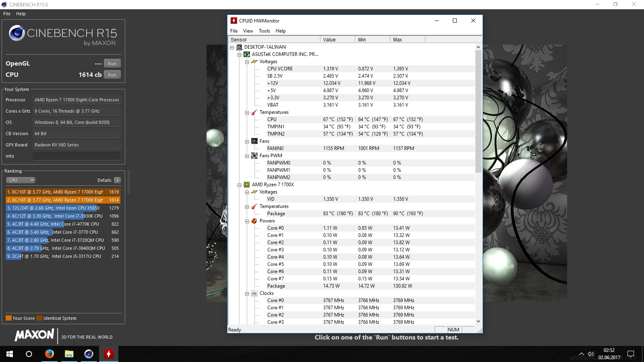
Task: Select the Intel Core i7-4770K ranking entry
Action: coord(63,224)
